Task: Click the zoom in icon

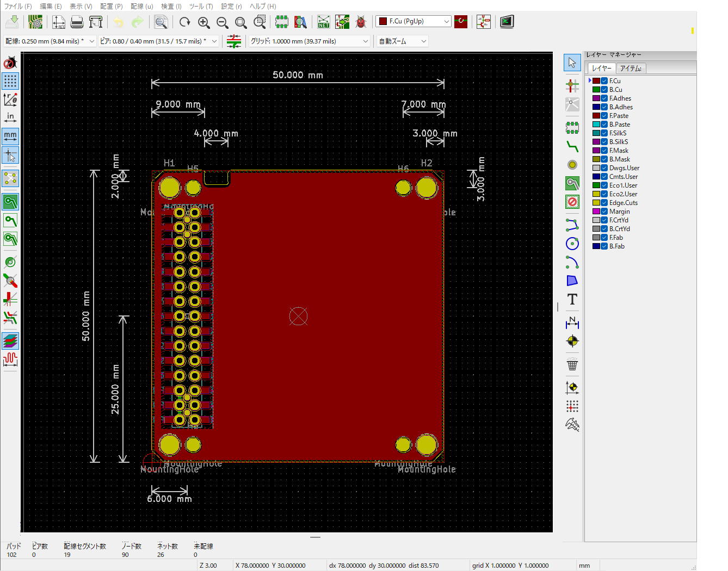Action: pos(204,22)
